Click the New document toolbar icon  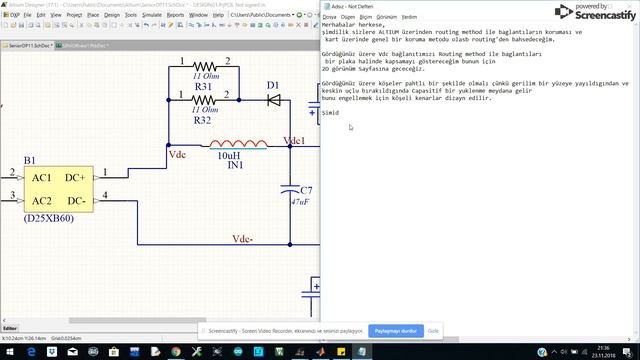point(5,25)
